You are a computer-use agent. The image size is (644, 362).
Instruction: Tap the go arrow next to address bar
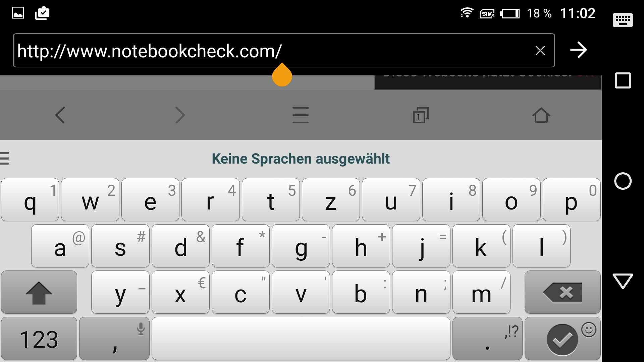(579, 50)
